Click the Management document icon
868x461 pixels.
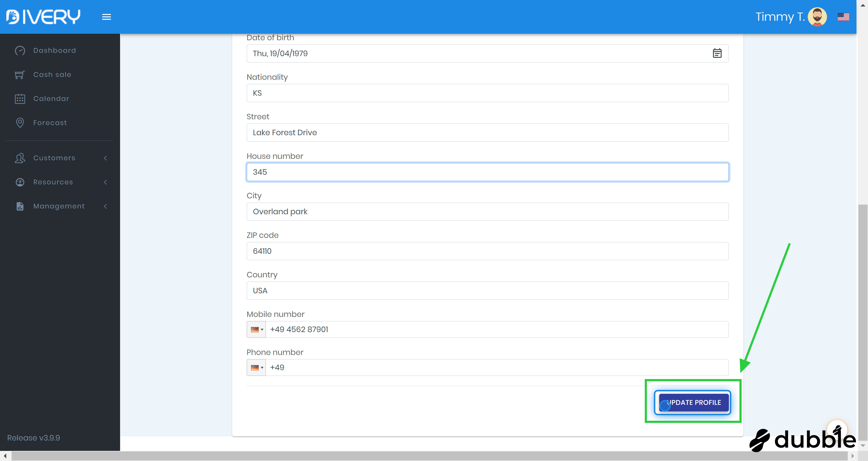pos(20,206)
